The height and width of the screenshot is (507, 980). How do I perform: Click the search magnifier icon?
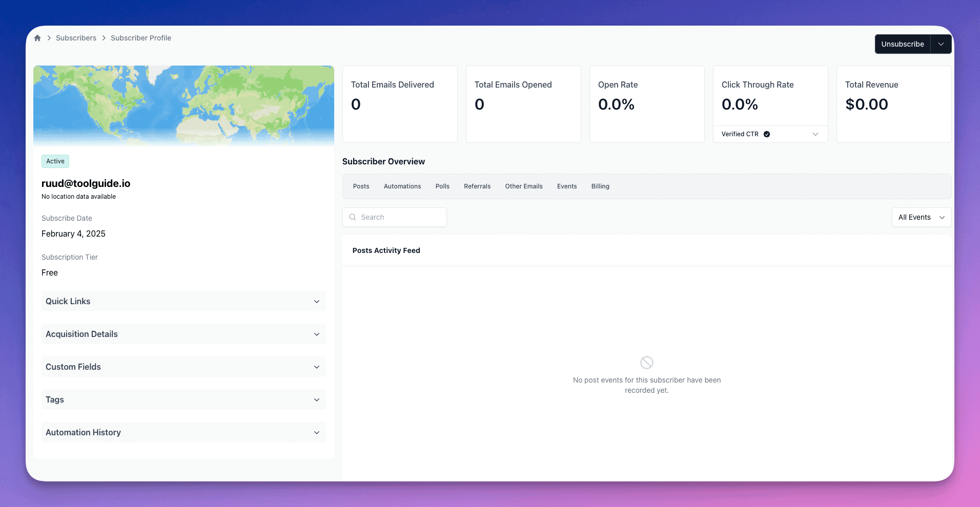pyautogui.click(x=353, y=217)
